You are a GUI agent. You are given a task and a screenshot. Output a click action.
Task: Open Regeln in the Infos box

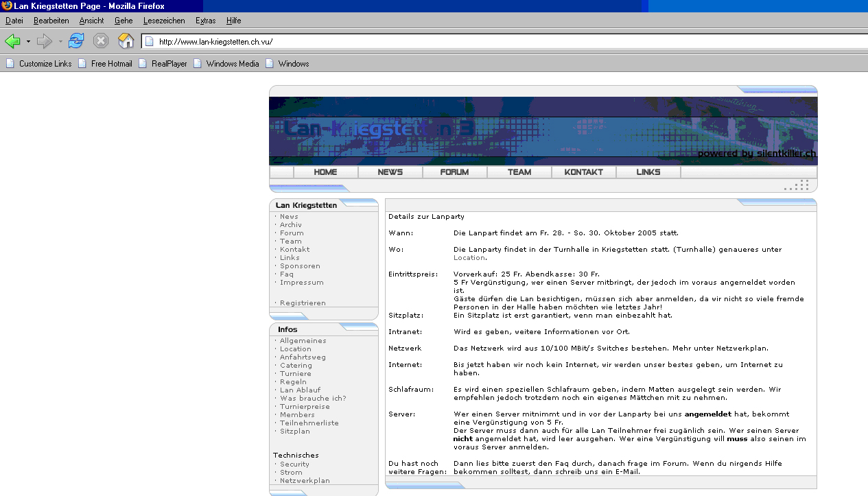[293, 382]
